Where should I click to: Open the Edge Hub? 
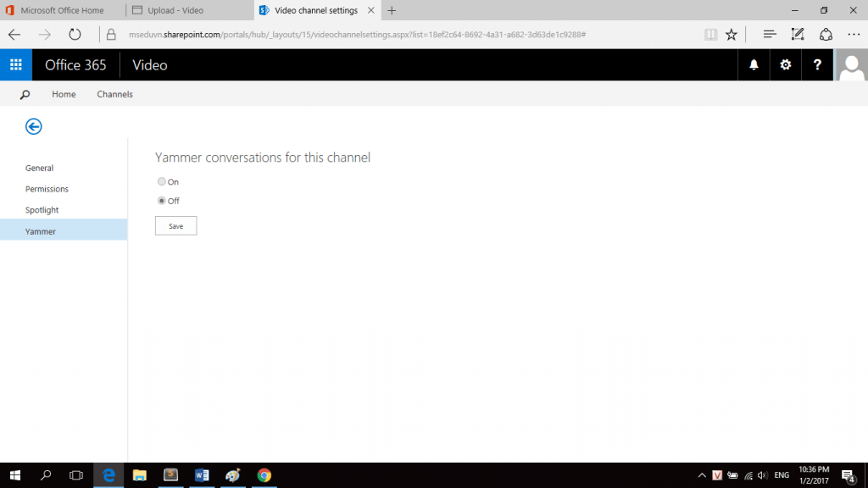(x=770, y=34)
